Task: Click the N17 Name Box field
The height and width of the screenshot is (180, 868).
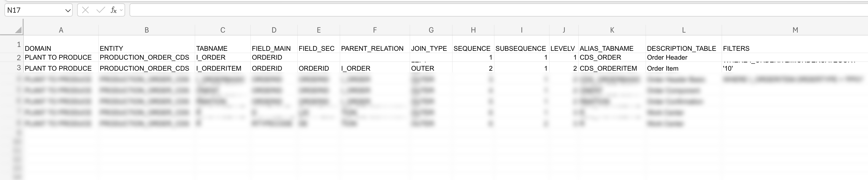Action: click(34, 10)
